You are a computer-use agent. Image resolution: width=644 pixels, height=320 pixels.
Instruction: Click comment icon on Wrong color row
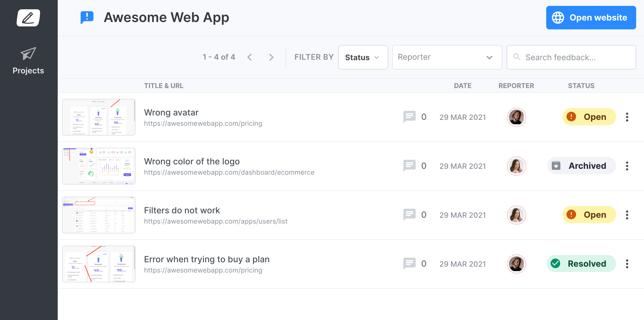[x=409, y=166]
